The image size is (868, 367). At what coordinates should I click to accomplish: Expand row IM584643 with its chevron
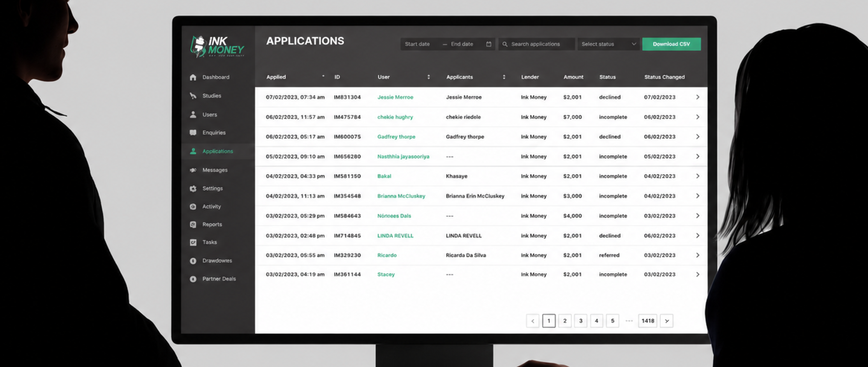[697, 216]
